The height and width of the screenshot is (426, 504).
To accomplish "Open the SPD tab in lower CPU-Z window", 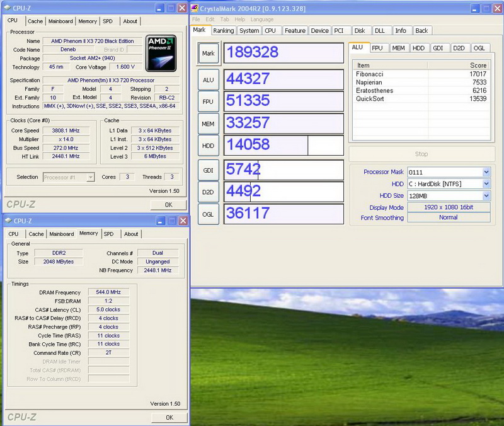I will [108, 234].
